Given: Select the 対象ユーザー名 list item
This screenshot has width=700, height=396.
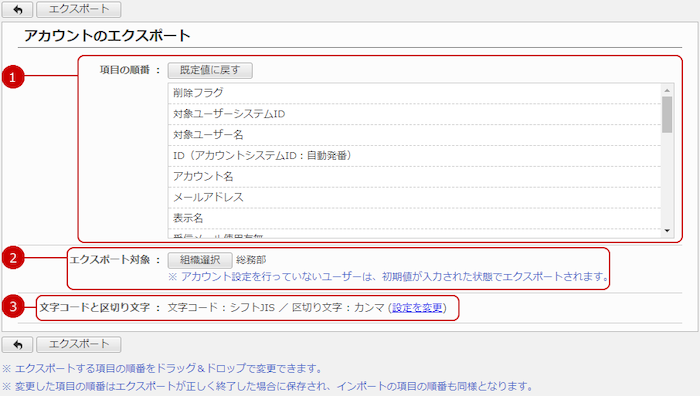Looking at the screenshot, I should (x=414, y=135).
